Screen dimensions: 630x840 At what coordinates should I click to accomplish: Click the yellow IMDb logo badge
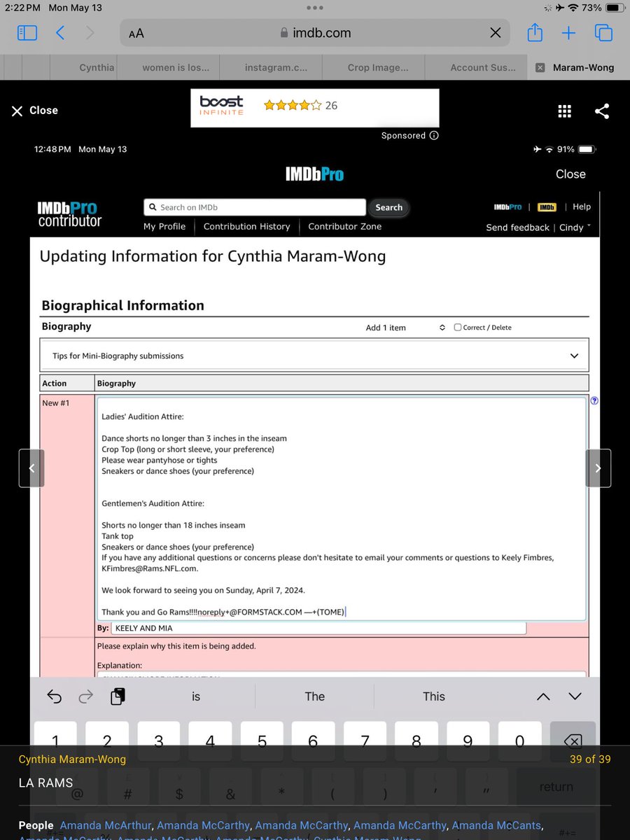coord(547,207)
